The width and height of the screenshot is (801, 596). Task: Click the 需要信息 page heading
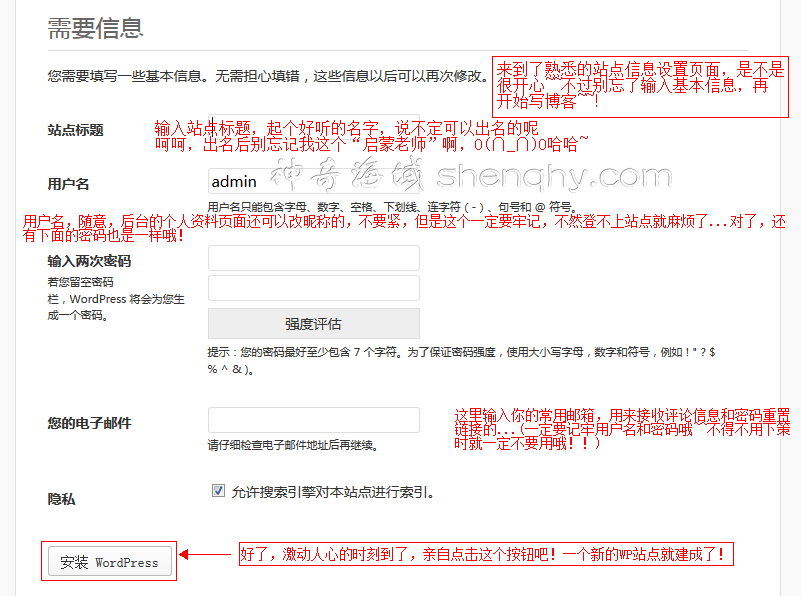(x=94, y=29)
